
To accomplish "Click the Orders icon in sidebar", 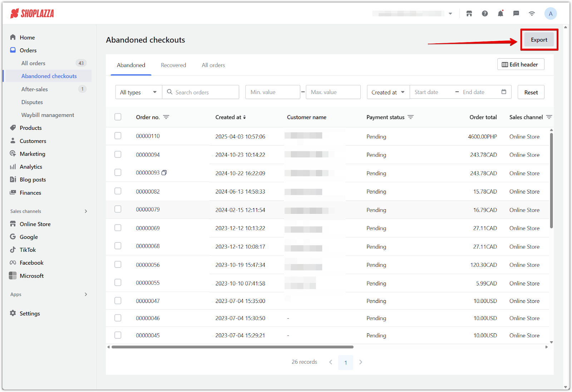I will tap(13, 50).
